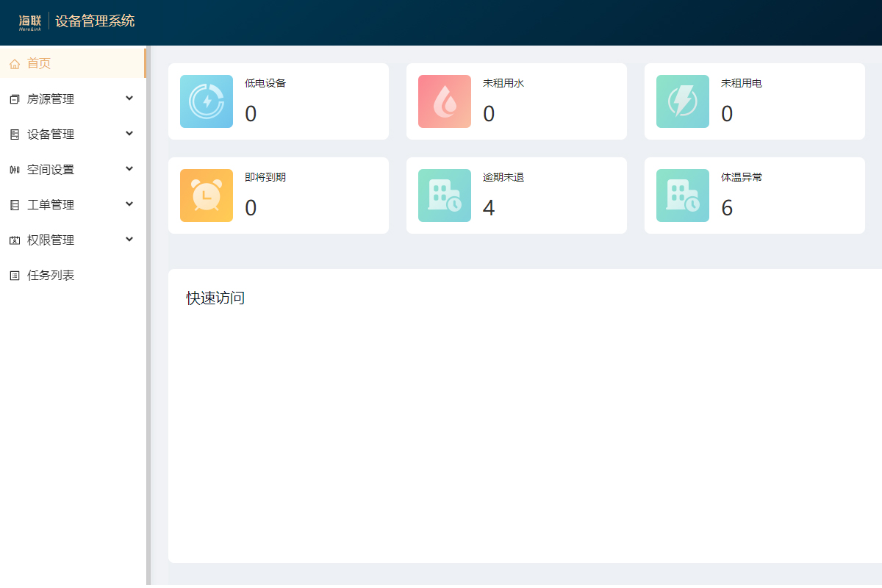This screenshot has width=882, height=588.
Task: Open 任务列表 in the sidebar menu
Action: (x=51, y=276)
